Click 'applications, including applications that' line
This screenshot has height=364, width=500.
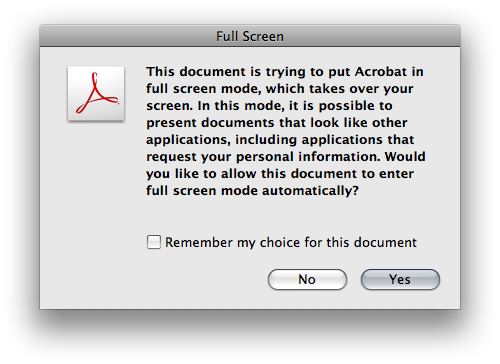[x=280, y=140]
